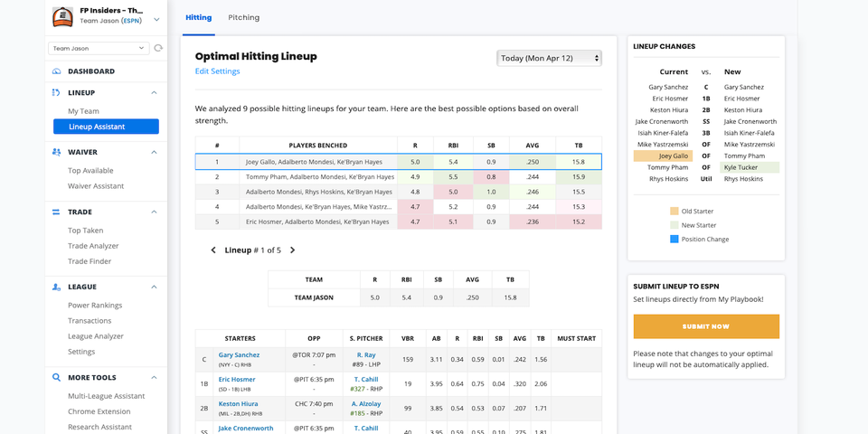The image size is (868, 434).
Task: Select lineup option row 2 benching Tommy Pham
Action: (399, 177)
